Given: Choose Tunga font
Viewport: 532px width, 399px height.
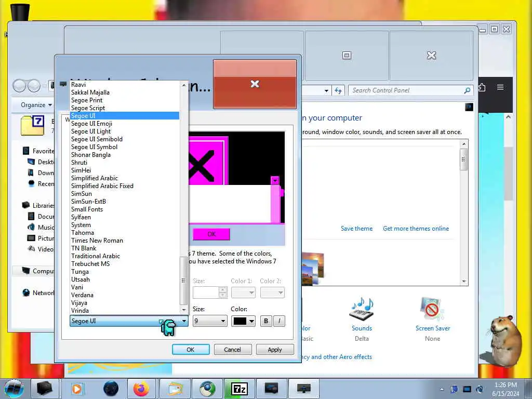Looking at the screenshot, I should tap(125, 272).
